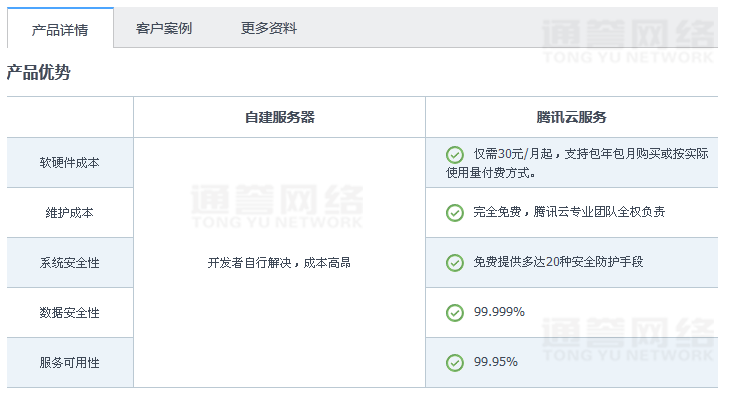Viewport: 730px width, 396px height.
Task: Click the 99.999% data security value
Action: pos(499,312)
